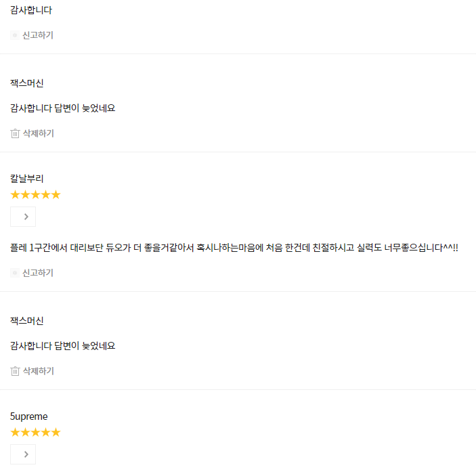Click the second 감사합니다 답변이 늦었네요 reply text
This screenshot has width=476, height=476.
click(x=63, y=346)
